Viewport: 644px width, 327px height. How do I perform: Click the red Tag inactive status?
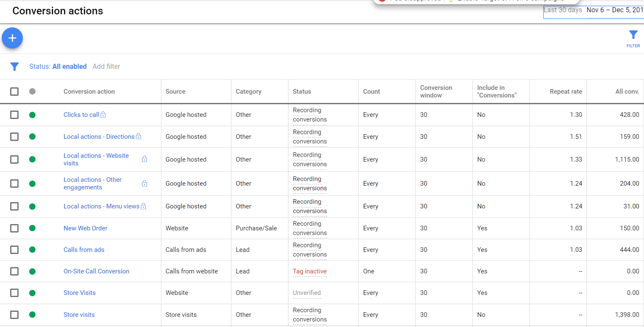[310, 271]
